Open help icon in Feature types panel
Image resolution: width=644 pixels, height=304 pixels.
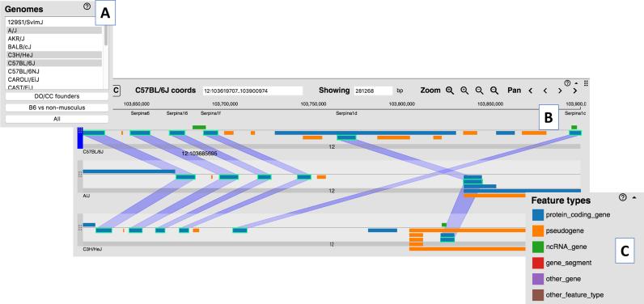point(623,197)
